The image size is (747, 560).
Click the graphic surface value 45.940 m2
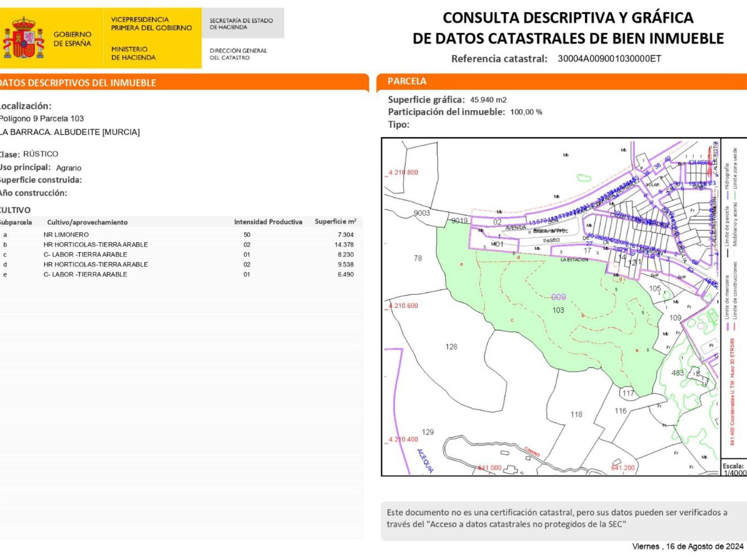(488, 100)
